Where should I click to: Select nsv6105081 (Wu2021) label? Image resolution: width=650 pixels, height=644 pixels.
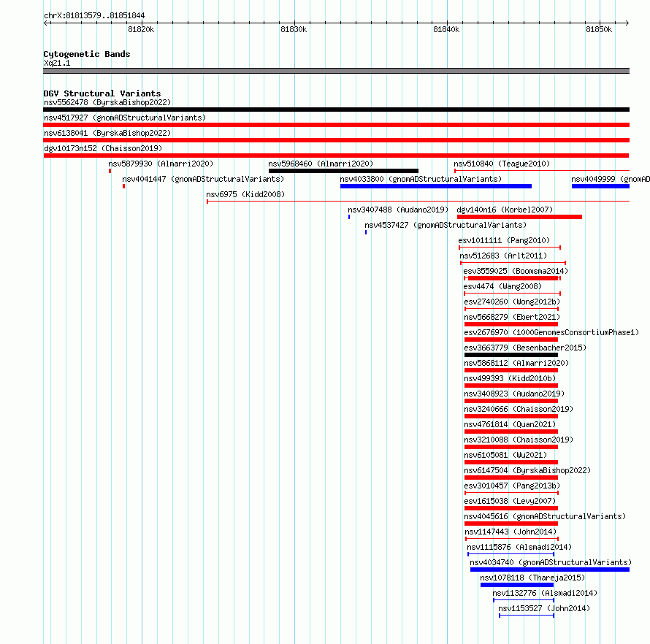(505, 455)
